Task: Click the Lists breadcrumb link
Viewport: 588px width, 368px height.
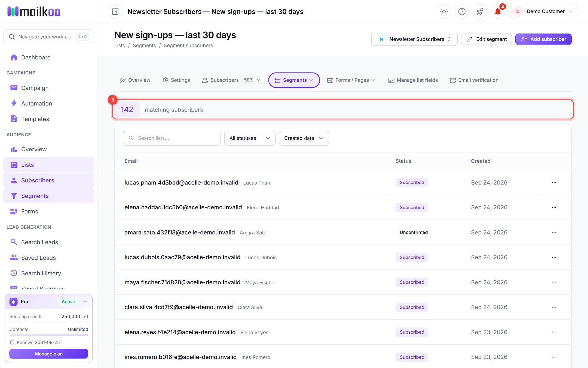Action: tap(120, 46)
